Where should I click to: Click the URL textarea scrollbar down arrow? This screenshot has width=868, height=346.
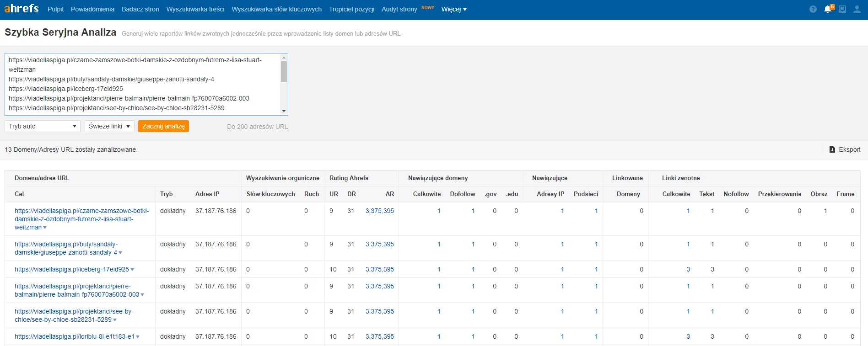[284, 111]
